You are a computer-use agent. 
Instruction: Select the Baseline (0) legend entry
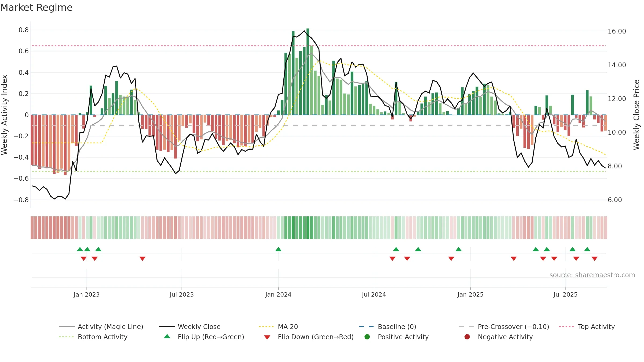[x=387, y=327]
